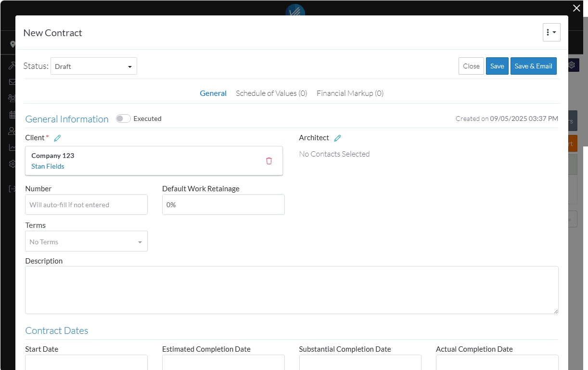Click the Save & Email button
Screen dimensions: 588x370
tap(533, 66)
